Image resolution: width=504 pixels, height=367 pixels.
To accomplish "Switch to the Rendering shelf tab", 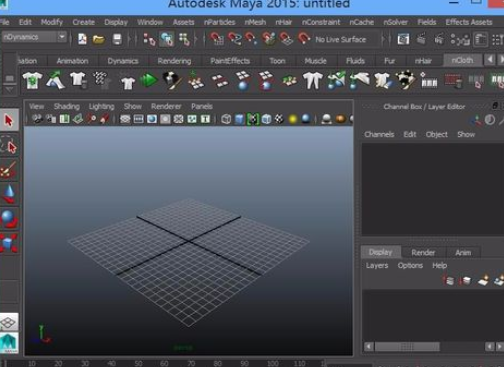I will (174, 61).
